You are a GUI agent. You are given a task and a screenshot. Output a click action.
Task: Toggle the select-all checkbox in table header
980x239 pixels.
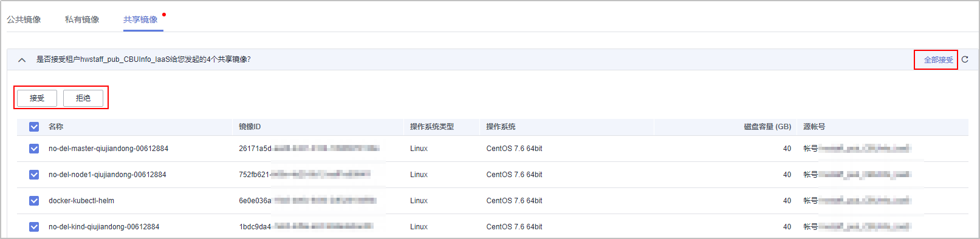click(34, 127)
